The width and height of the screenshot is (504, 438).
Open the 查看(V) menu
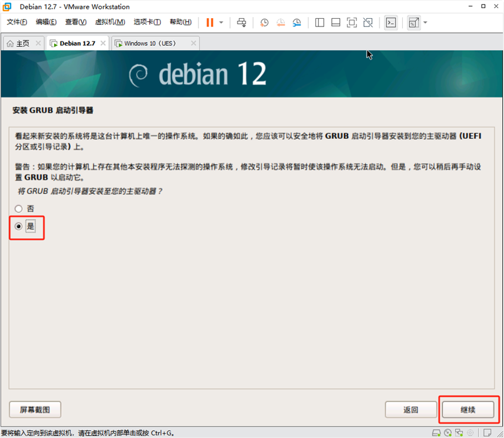[76, 22]
